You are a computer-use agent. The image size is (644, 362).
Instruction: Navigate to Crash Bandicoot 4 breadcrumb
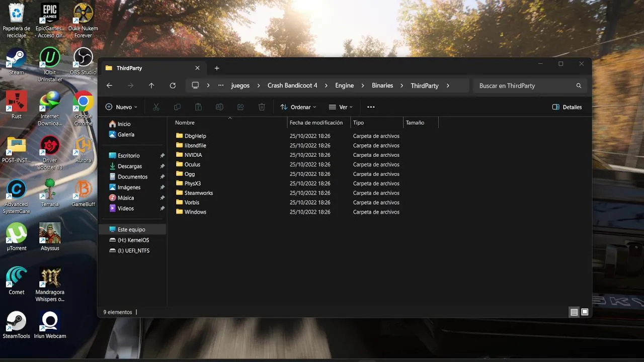pyautogui.click(x=292, y=85)
